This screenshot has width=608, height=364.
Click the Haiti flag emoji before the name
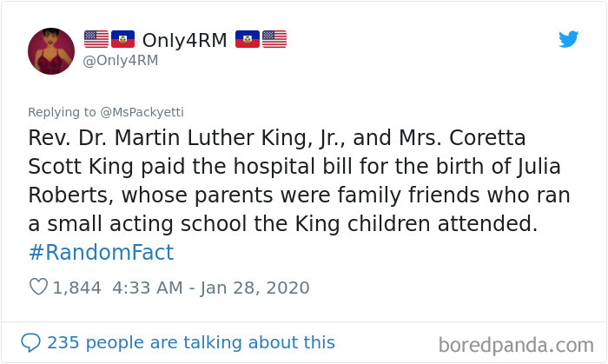point(122,39)
